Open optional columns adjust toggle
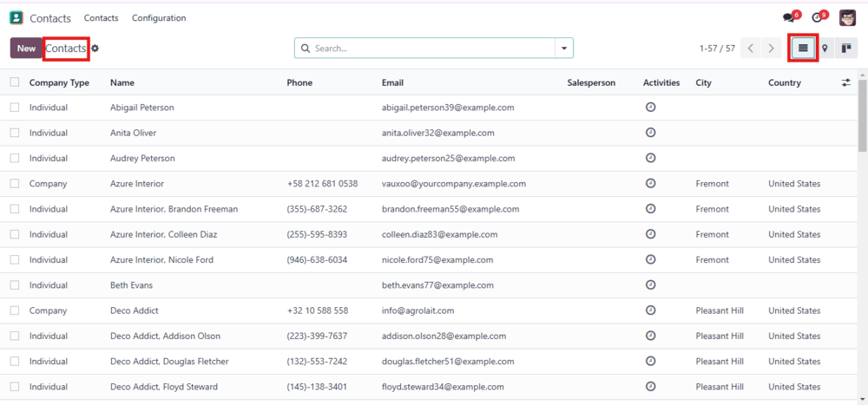The image size is (868, 405). pos(845,82)
